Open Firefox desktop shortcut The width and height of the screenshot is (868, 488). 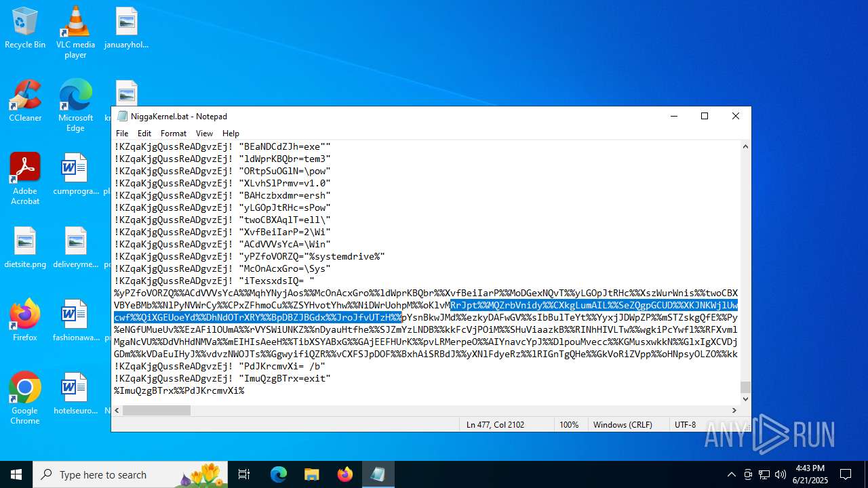coord(25,321)
